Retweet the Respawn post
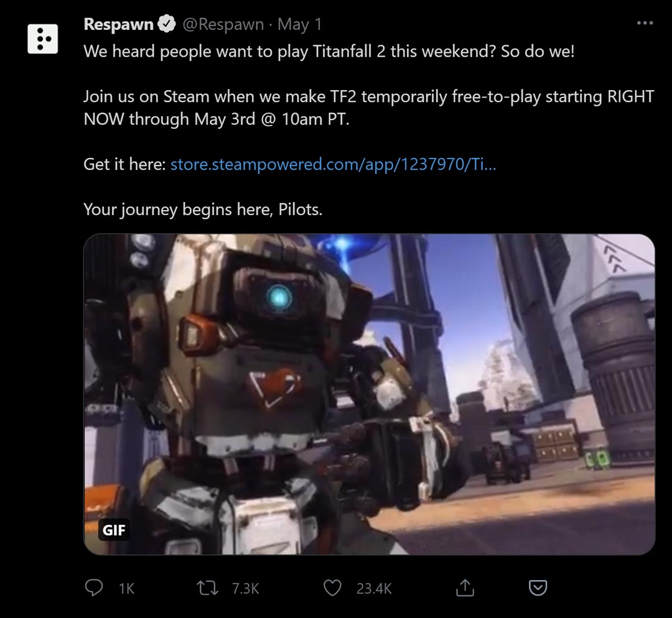The width and height of the screenshot is (672, 618). click(207, 588)
